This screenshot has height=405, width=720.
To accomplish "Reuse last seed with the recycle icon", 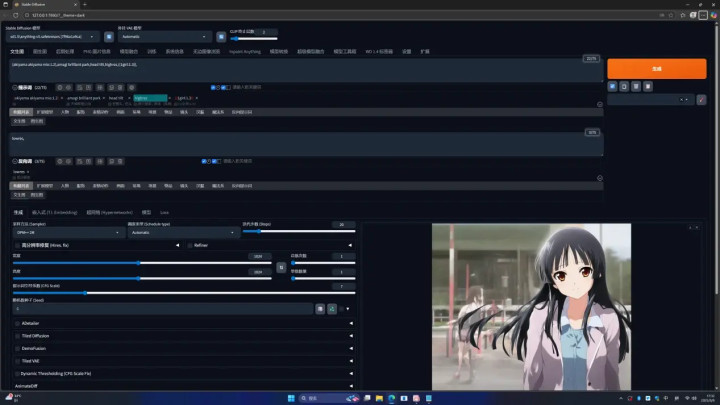I will [x=332, y=309].
